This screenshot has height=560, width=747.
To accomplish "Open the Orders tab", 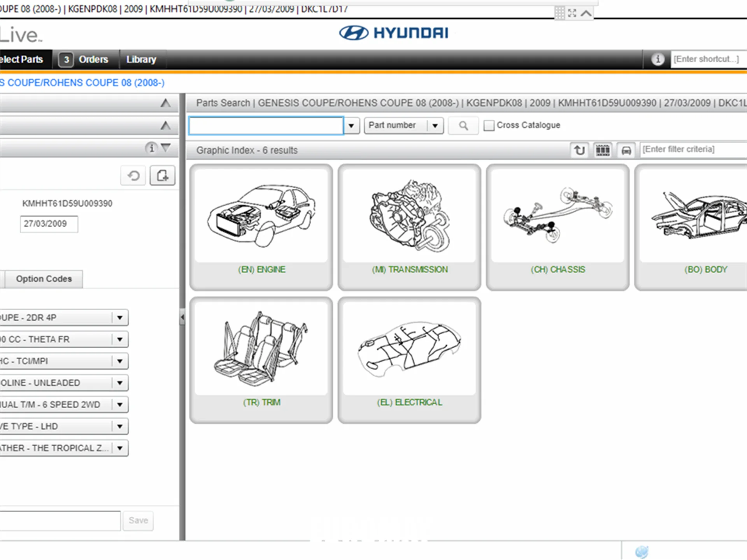I will 93,60.
